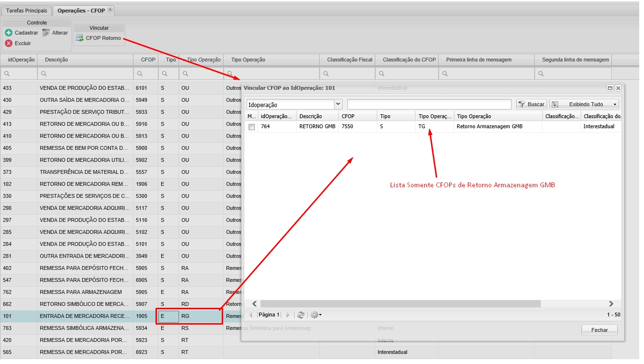Select 'REMESSA SIMBÓLICA ARMAZENA...' row
644x364 pixels.
(x=120, y=328)
